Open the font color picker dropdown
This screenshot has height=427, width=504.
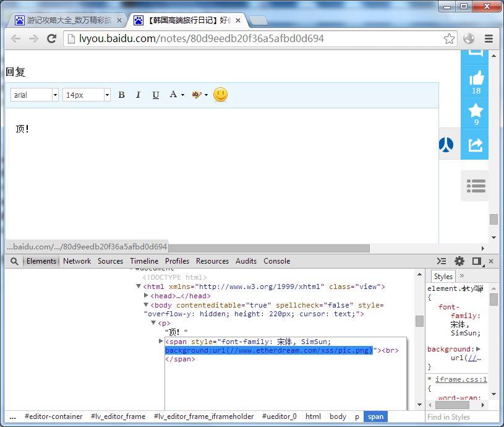[182, 95]
